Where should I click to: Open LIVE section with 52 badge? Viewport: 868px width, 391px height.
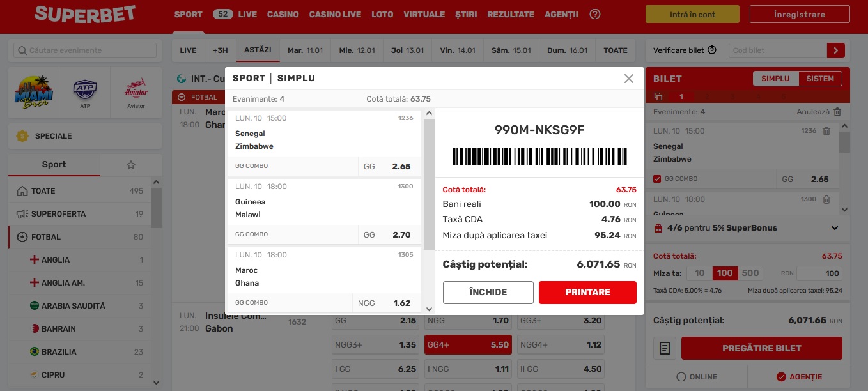235,14
